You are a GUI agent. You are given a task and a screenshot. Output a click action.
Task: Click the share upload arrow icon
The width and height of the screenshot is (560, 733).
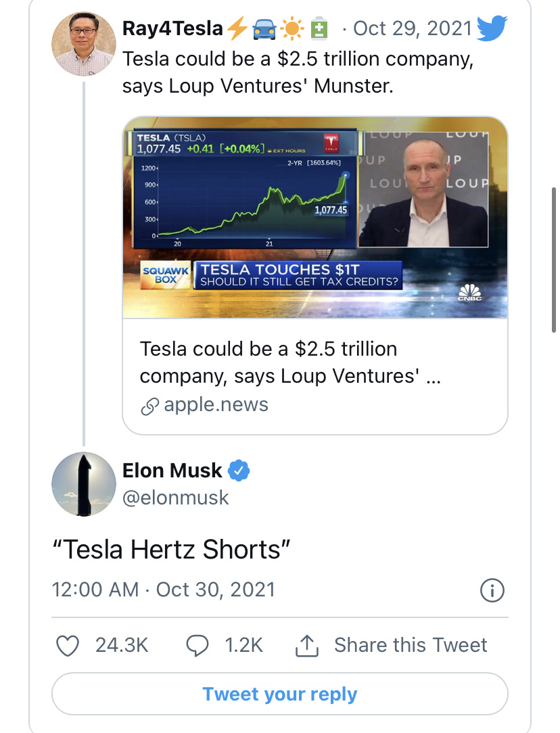click(306, 646)
